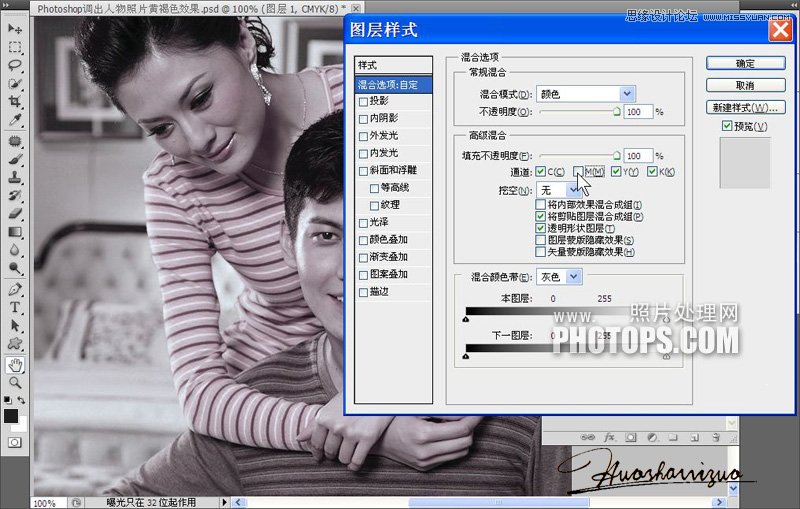Screen dimensions: 800x509
Task: Click the 填充不透明度 fill opacity slider handle
Action: (x=616, y=155)
